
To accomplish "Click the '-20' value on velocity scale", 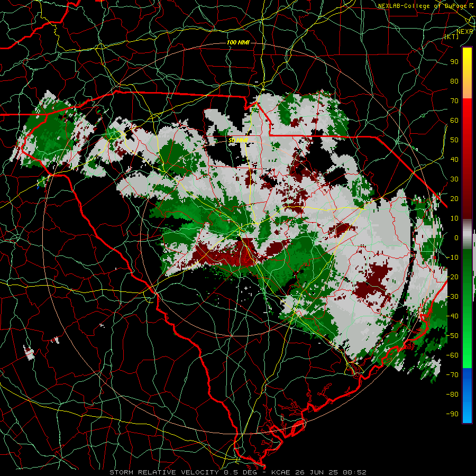I will pyautogui.click(x=452, y=277).
